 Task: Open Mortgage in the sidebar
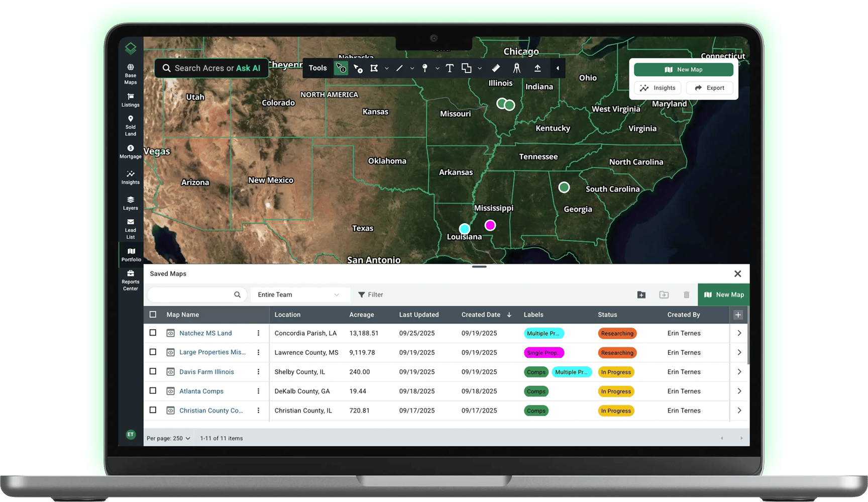point(131,152)
